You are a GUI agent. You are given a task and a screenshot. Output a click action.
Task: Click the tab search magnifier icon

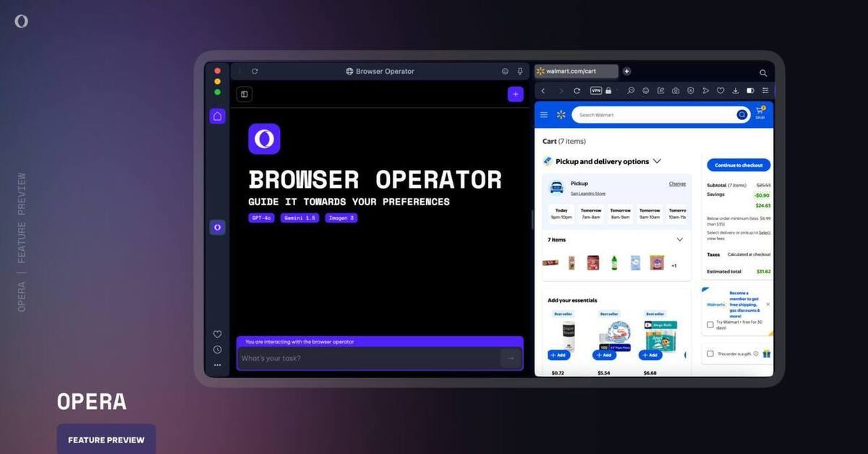pyautogui.click(x=763, y=73)
